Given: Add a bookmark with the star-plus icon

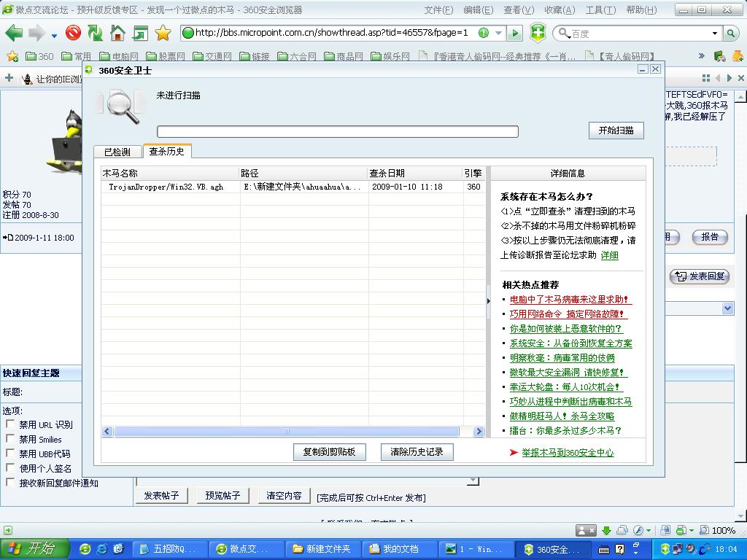Looking at the screenshot, I should [12, 57].
